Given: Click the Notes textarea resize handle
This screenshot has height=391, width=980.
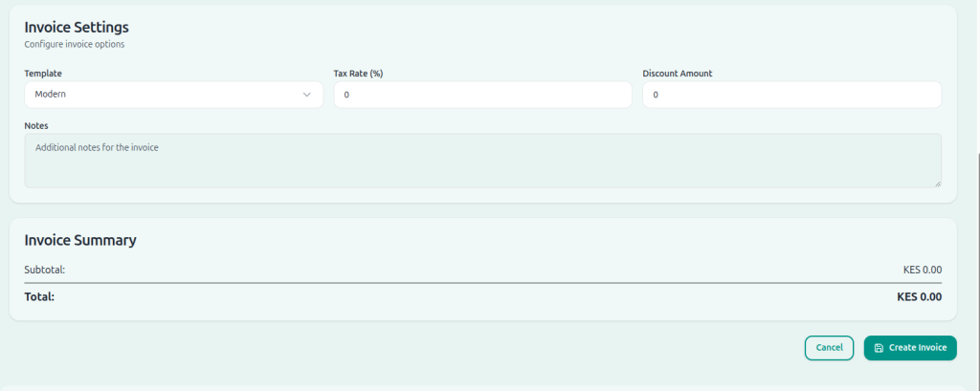Looking at the screenshot, I should pos(938,184).
